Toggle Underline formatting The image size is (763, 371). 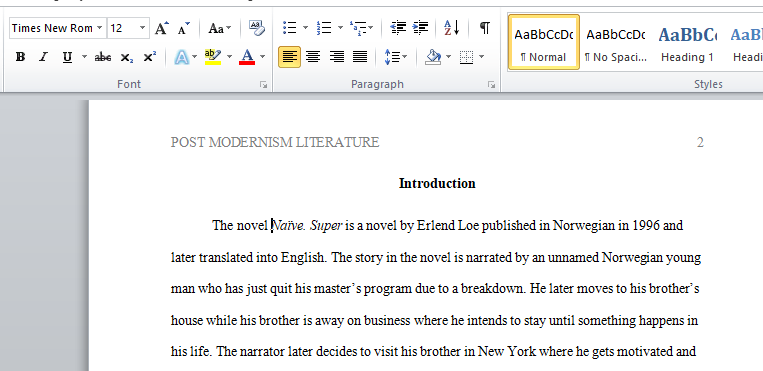pyautogui.click(x=67, y=57)
